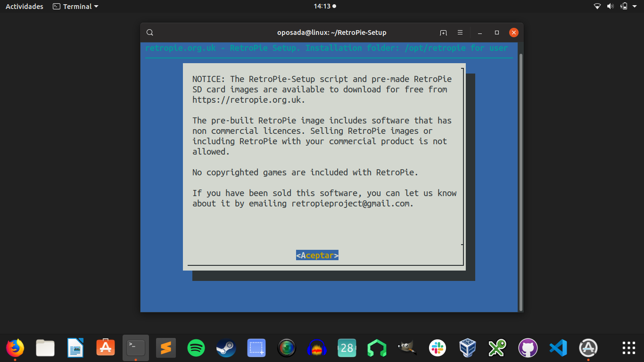Click the terminal search icon

[x=150, y=32]
